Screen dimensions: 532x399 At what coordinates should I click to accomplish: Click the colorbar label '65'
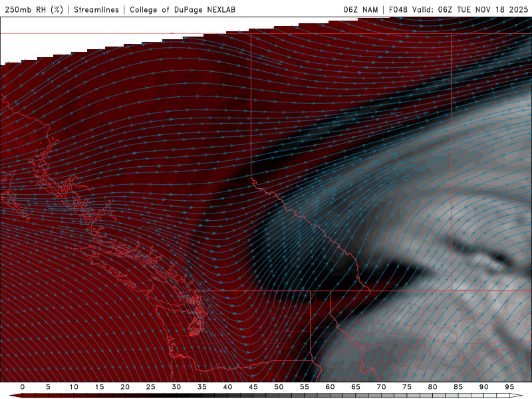[356, 387]
